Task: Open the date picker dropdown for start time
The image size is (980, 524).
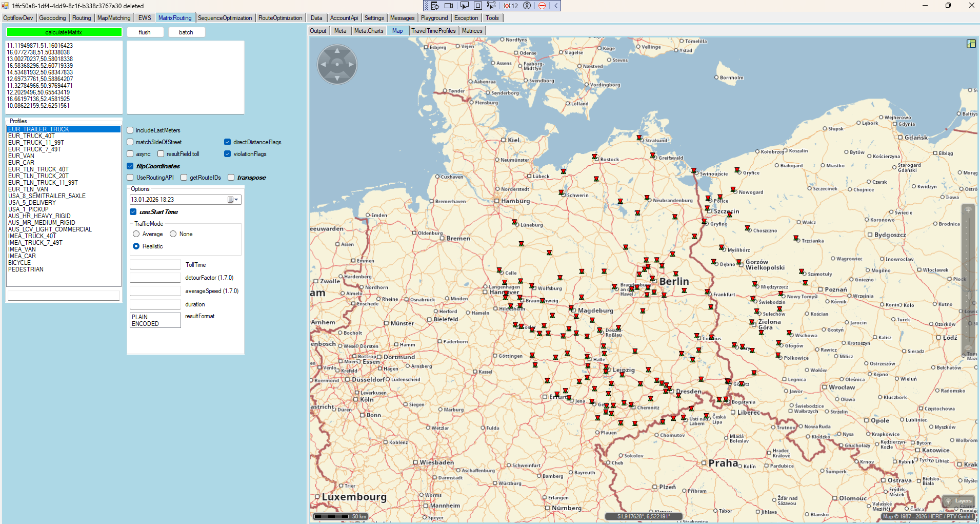Action: coord(233,200)
